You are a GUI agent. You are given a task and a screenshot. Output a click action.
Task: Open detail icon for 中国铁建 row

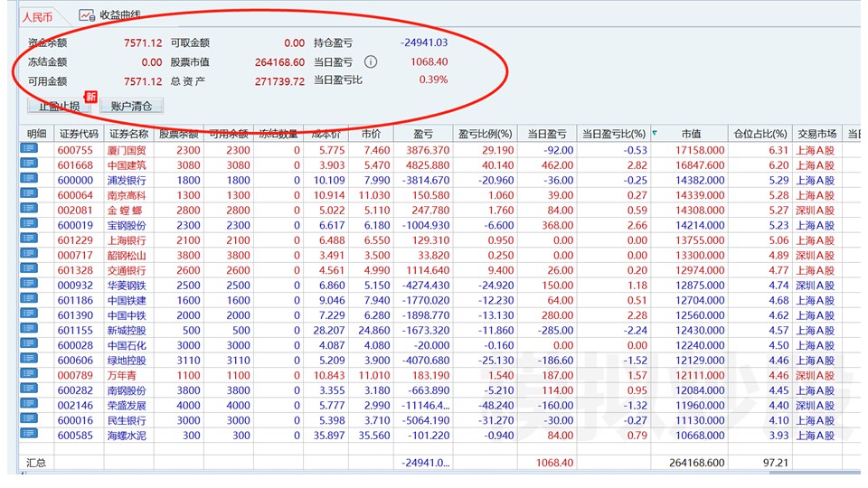(29, 298)
